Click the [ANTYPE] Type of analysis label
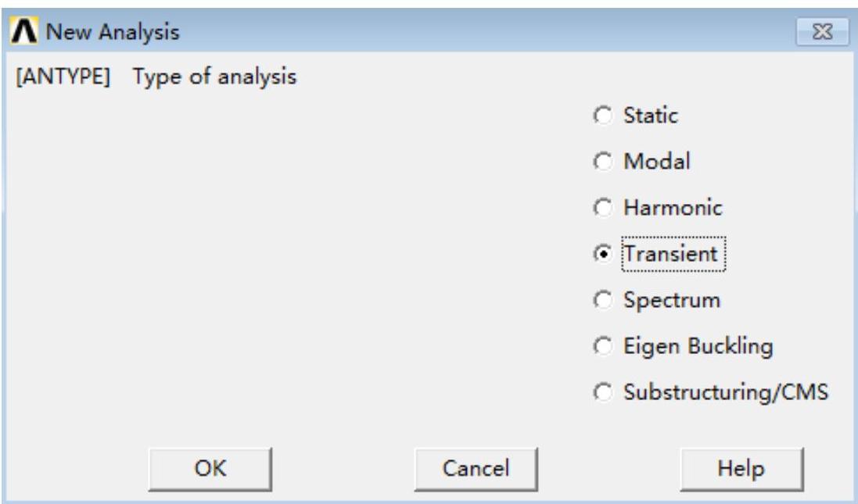 tap(156, 79)
